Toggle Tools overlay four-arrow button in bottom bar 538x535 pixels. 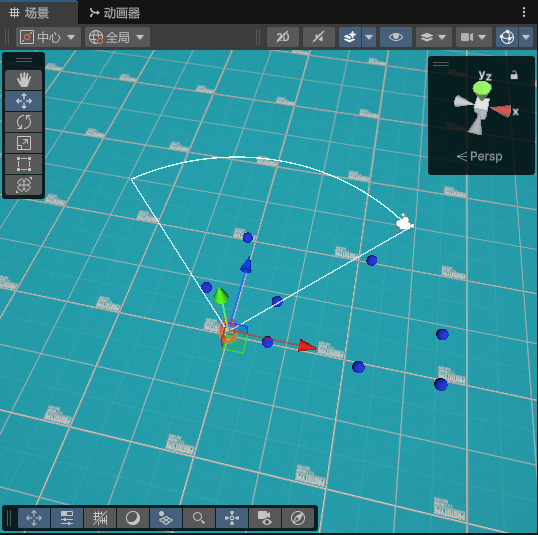point(34,518)
